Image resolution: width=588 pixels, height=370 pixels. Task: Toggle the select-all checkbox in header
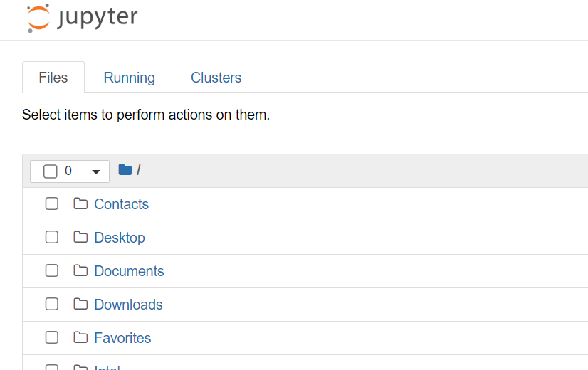[x=50, y=171]
